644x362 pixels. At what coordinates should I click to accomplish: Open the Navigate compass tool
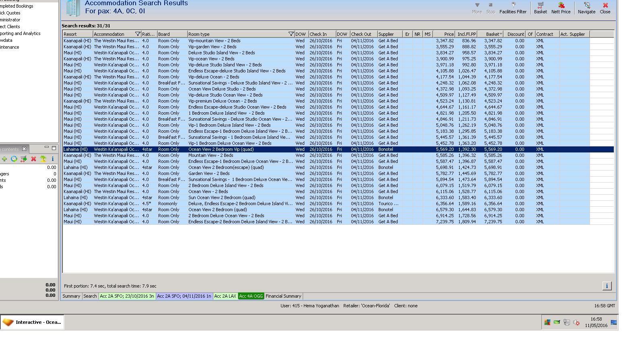(586, 8)
